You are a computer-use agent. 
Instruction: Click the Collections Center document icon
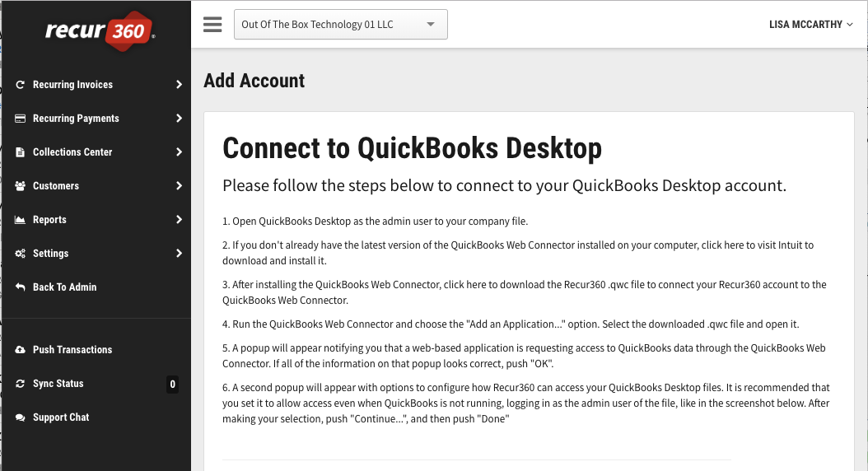(x=20, y=152)
